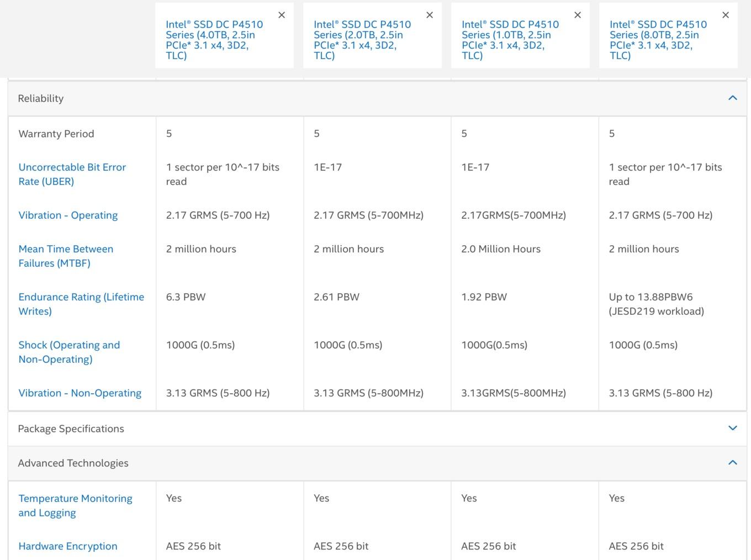Expand the Package Specifications section chevron
751x560 pixels.
(733, 428)
